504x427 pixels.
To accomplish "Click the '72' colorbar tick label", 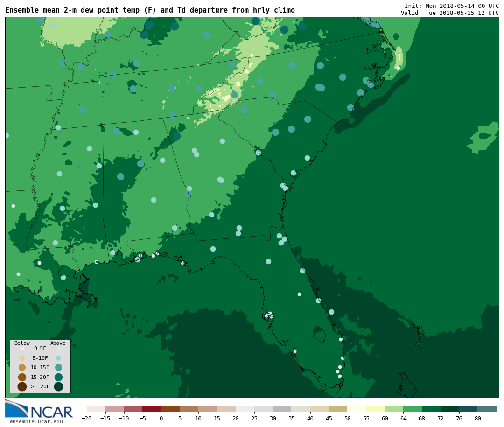I will tap(441, 419).
